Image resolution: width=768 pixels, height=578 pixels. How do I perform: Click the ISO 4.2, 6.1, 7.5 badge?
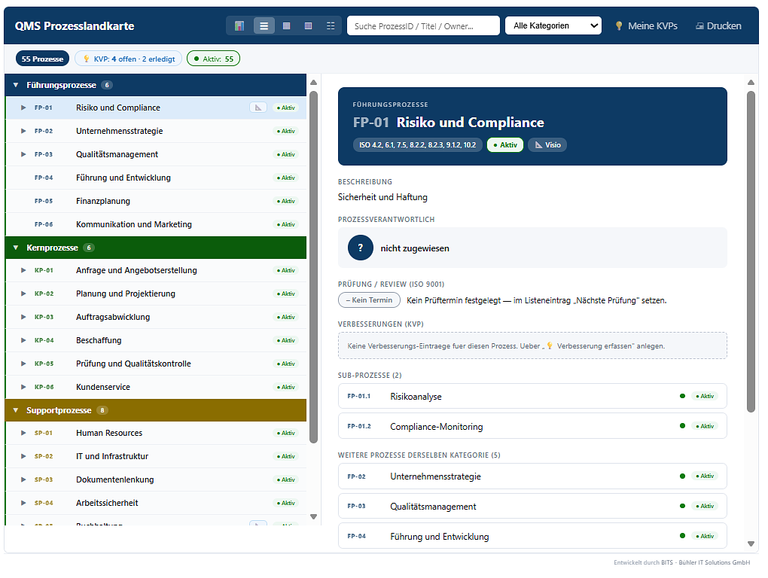(x=417, y=145)
